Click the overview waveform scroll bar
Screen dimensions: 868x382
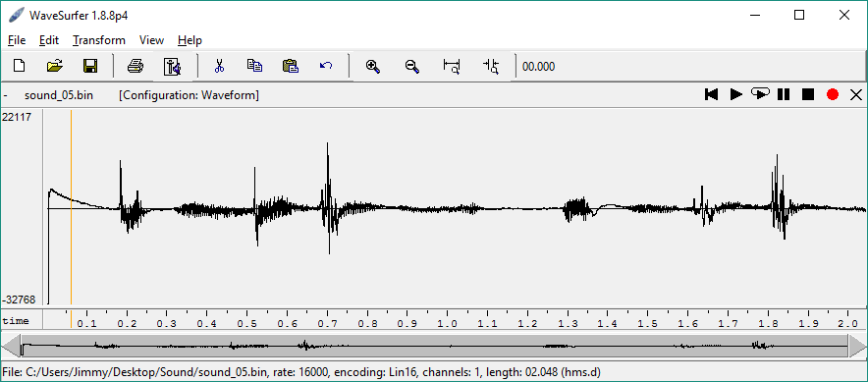pyautogui.click(x=434, y=346)
